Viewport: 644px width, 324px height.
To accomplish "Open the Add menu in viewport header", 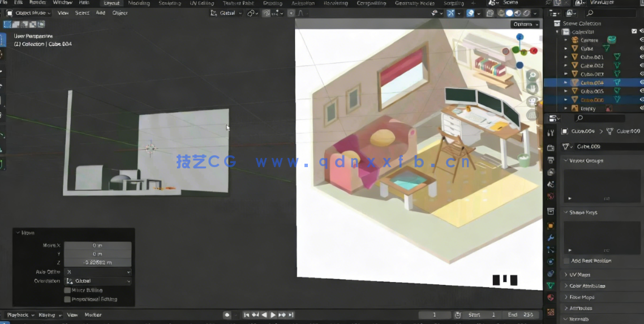I will click(101, 13).
